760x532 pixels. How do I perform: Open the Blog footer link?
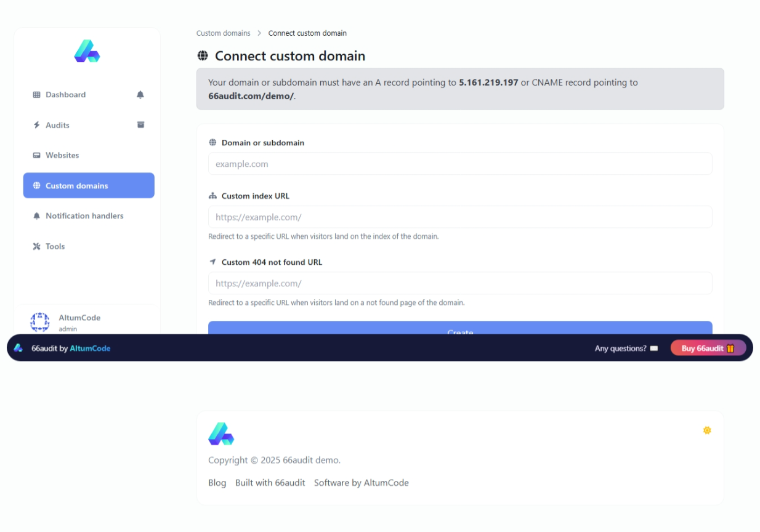click(217, 483)
